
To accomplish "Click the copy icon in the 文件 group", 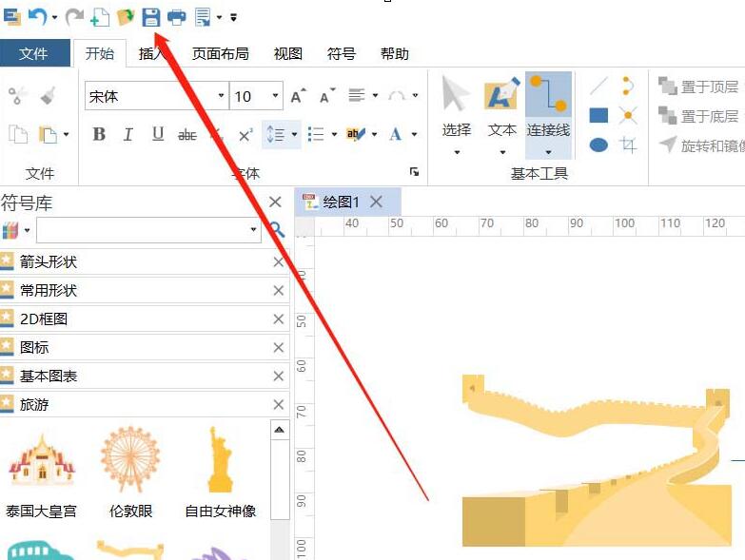I will (18, 134).
